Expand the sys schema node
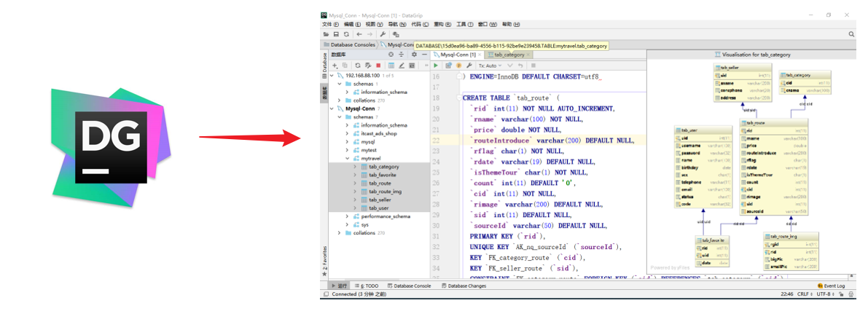Viewport: 868px width, 311px height. coord(347,224)
